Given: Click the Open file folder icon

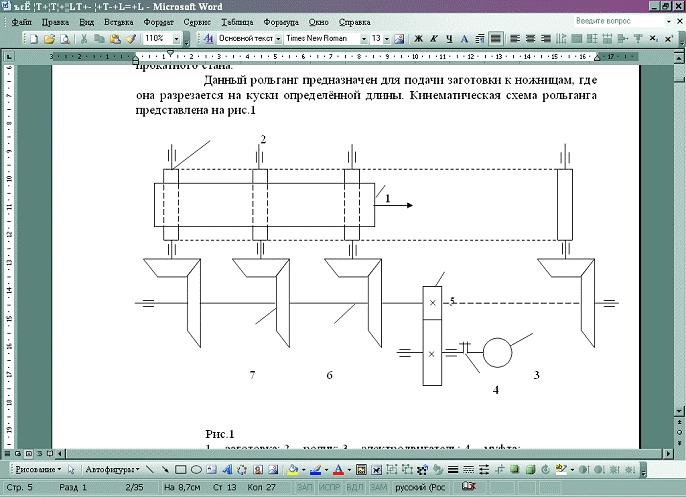Looking at the screenshot, I should point(49,38).
